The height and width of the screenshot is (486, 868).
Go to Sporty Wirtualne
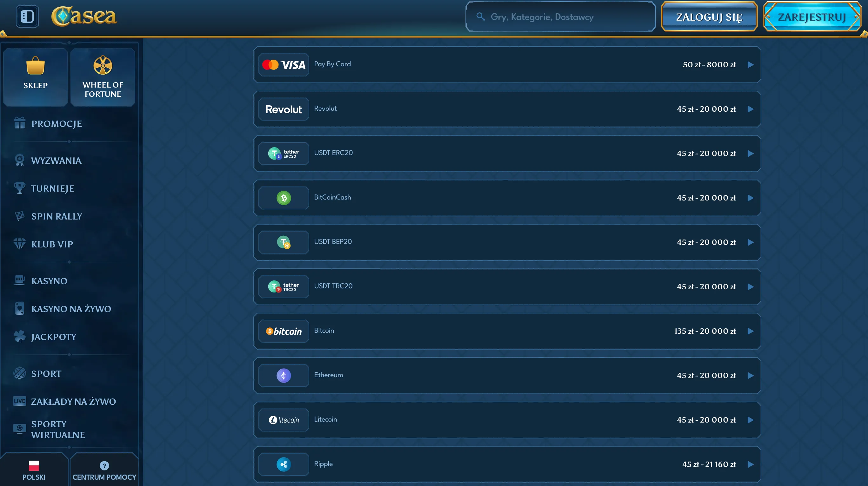pyautogui.click(x=58, y=430)
